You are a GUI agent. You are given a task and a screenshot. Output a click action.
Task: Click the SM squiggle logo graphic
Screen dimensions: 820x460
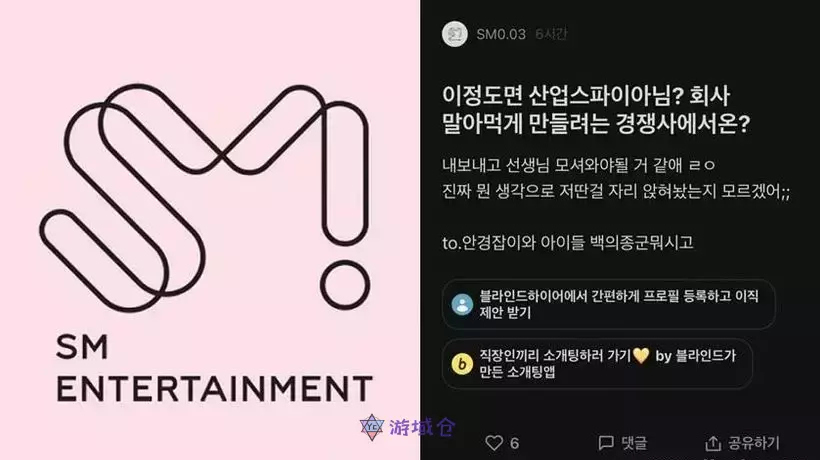pos(204,197)
